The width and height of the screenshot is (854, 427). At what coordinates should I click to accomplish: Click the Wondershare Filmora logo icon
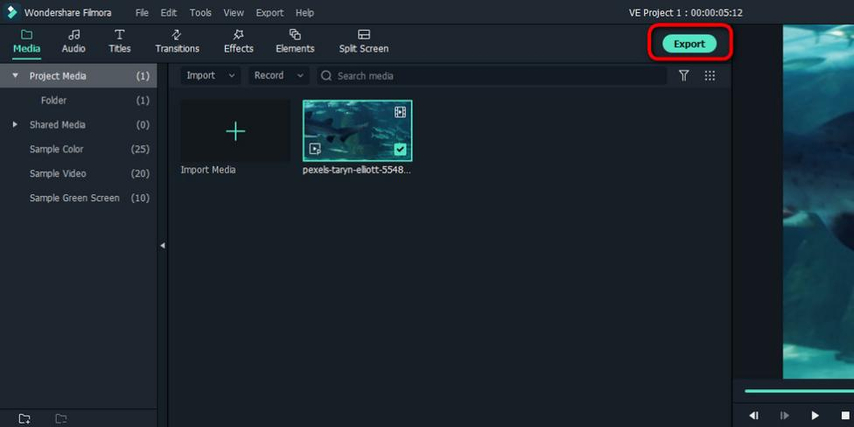point(11,12)
